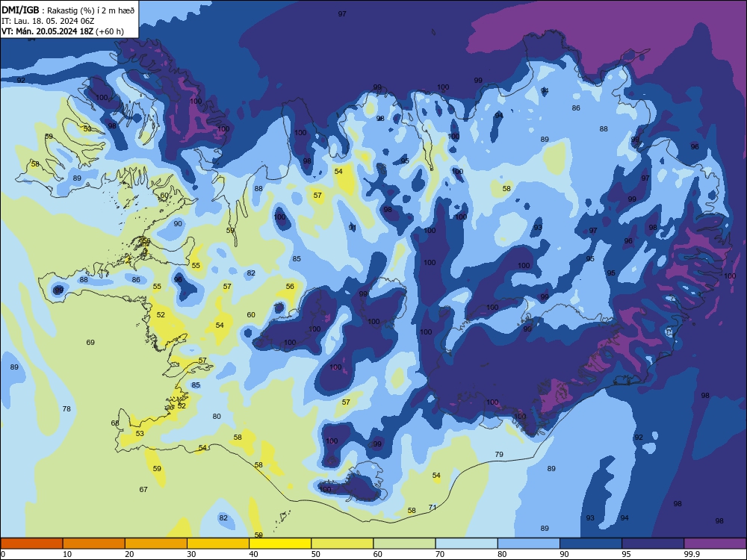The image size is (747, 560).
Task: Click the map humidity value '67'
Action: point(143,490)
